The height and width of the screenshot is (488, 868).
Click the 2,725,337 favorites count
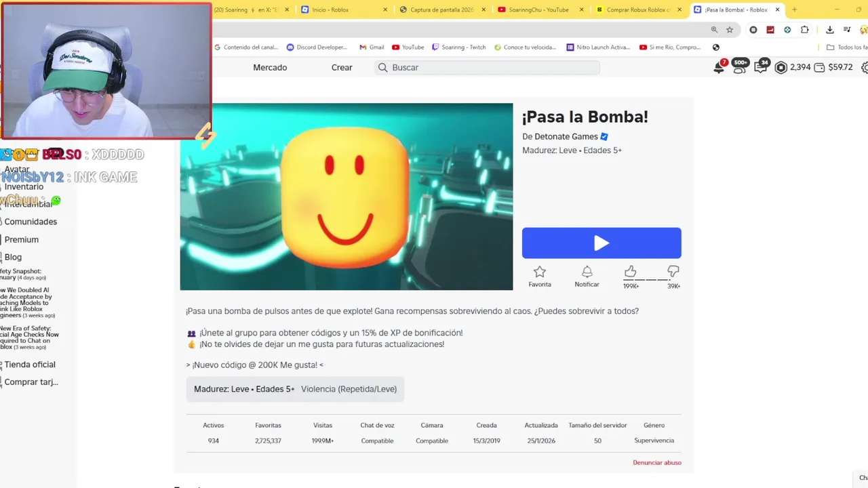pyautogui.click(x=268, y=441)
